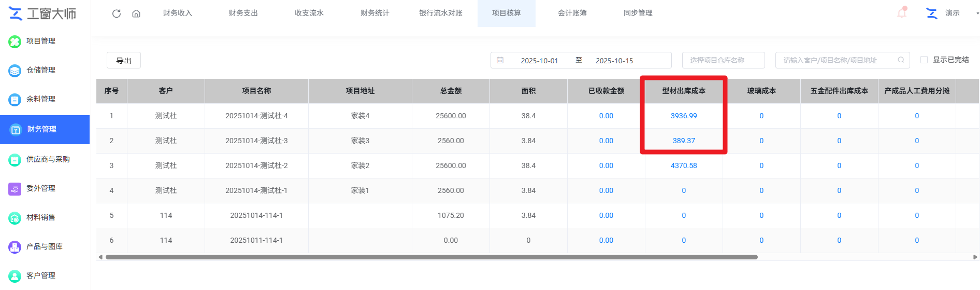Open notifications bell icon
Screen dimensions: 980x290
[902, 13]
